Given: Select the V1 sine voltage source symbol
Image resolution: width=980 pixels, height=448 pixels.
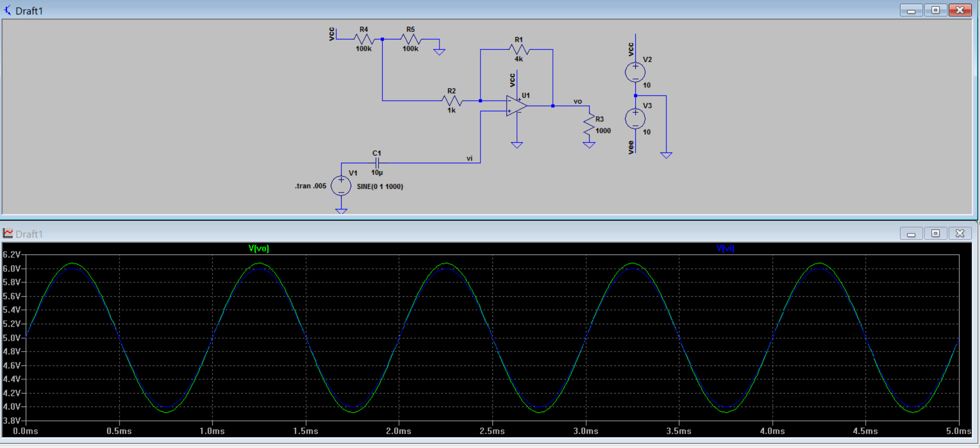Looking at the screenshot, I should 341,186.
